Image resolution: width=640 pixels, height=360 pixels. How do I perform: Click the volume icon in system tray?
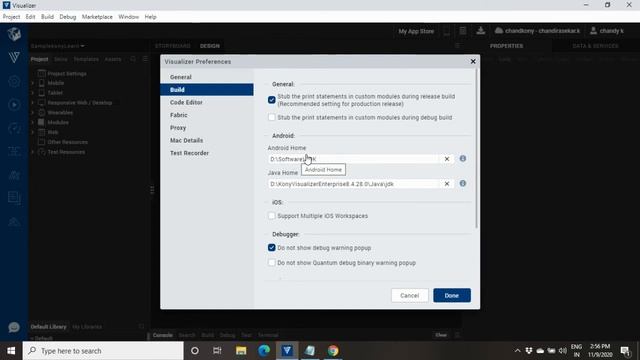click(x=562, y=351)
